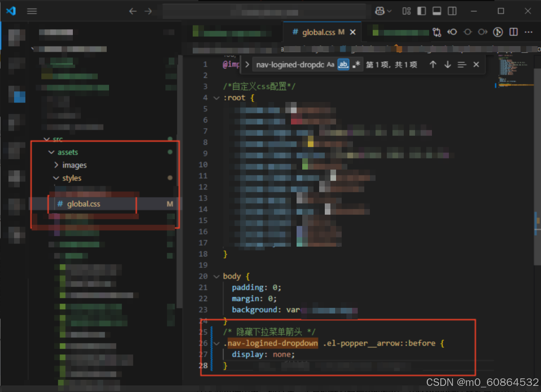Viewport: 541px width, 392px height.
Task: Click the run/timeline circular toolbar icon
Action: pos(498,32)
